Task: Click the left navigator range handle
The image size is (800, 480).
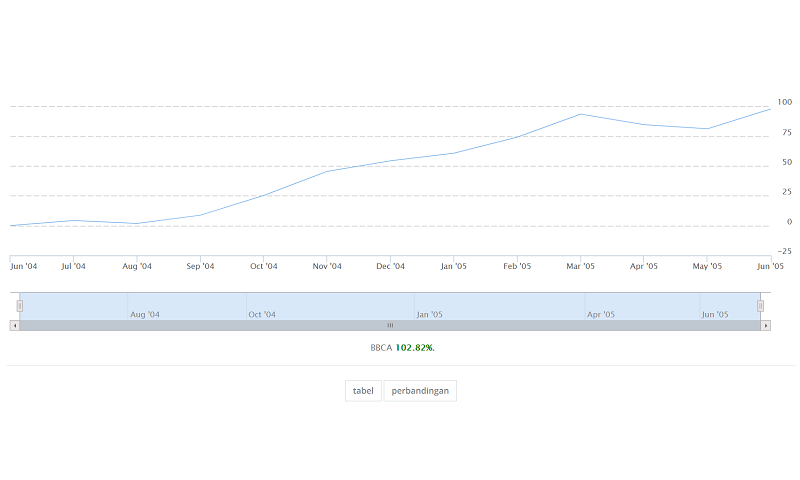Action: pos(19,305)
